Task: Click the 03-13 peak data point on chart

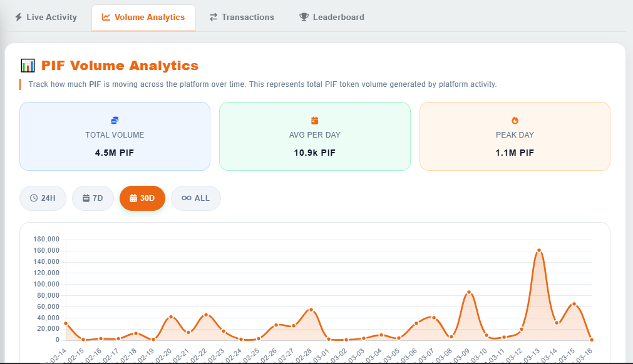Action: 539,250
